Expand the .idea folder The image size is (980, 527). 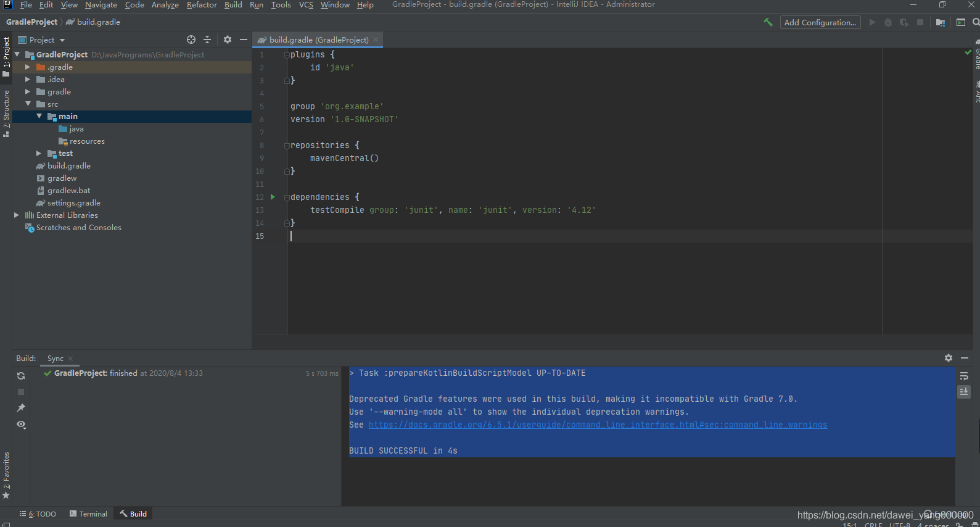pyautogui.click(x=28, y=79)
